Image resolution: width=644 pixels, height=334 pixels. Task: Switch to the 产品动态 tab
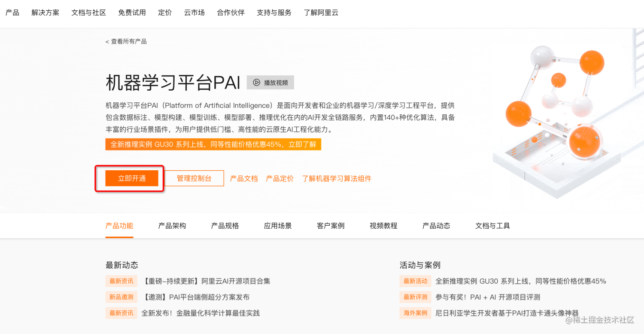[x=436, y=226]
